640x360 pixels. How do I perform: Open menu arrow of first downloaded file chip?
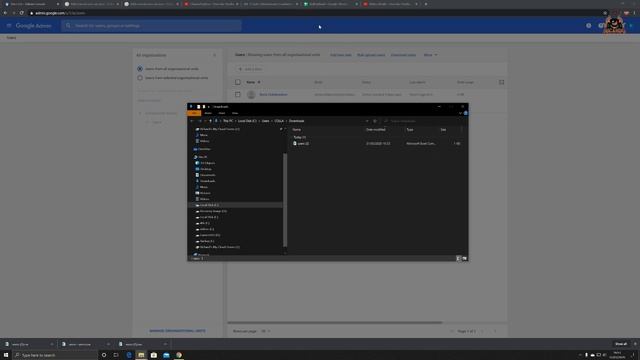[51, 344]
